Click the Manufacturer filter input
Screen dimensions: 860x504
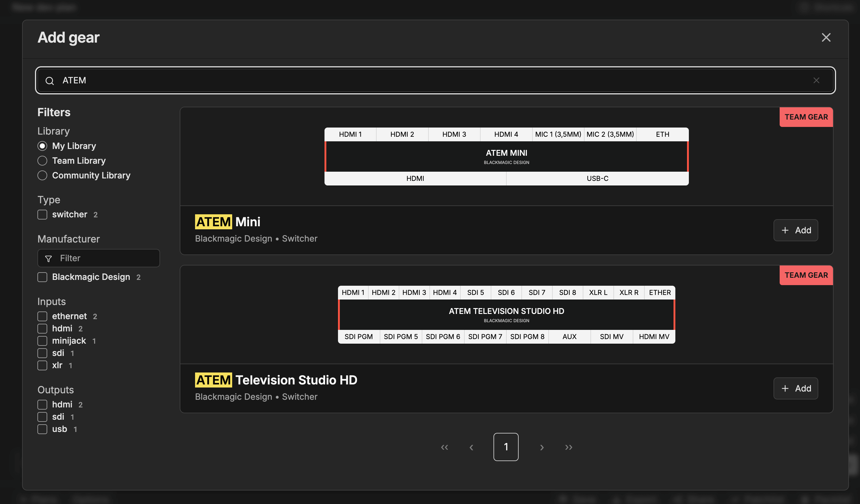pyautogui.click(x=99, y=258)
